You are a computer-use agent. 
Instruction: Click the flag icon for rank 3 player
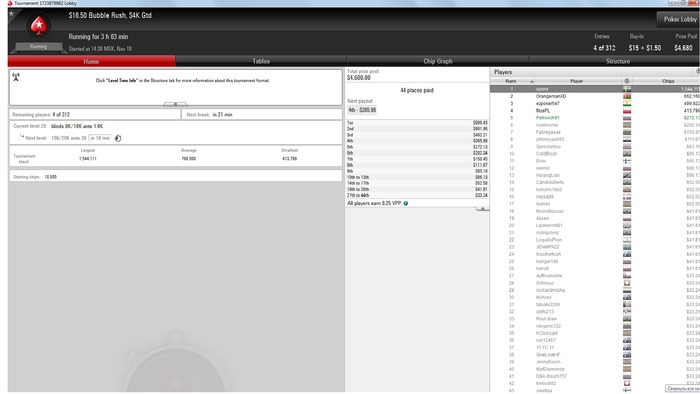pyautogui.click(x=627, y=104)
